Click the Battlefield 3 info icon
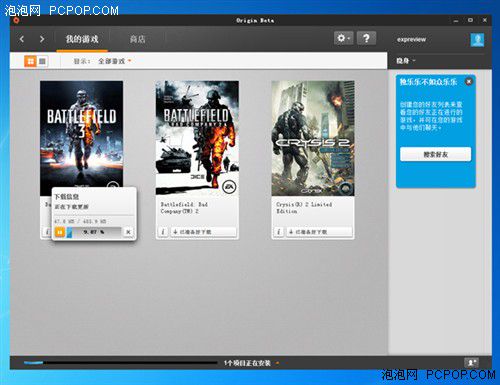 tap(47, 232)
